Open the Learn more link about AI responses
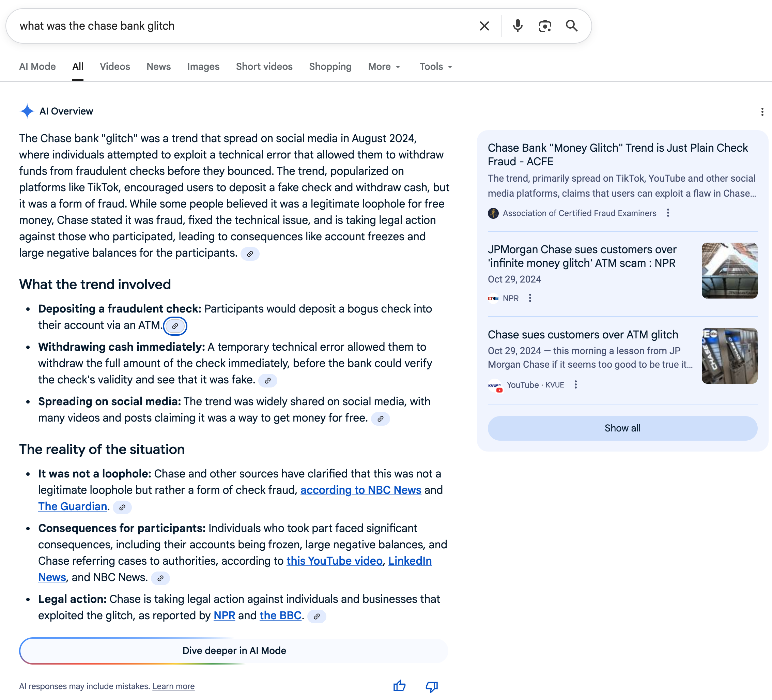 click(173, 686)
